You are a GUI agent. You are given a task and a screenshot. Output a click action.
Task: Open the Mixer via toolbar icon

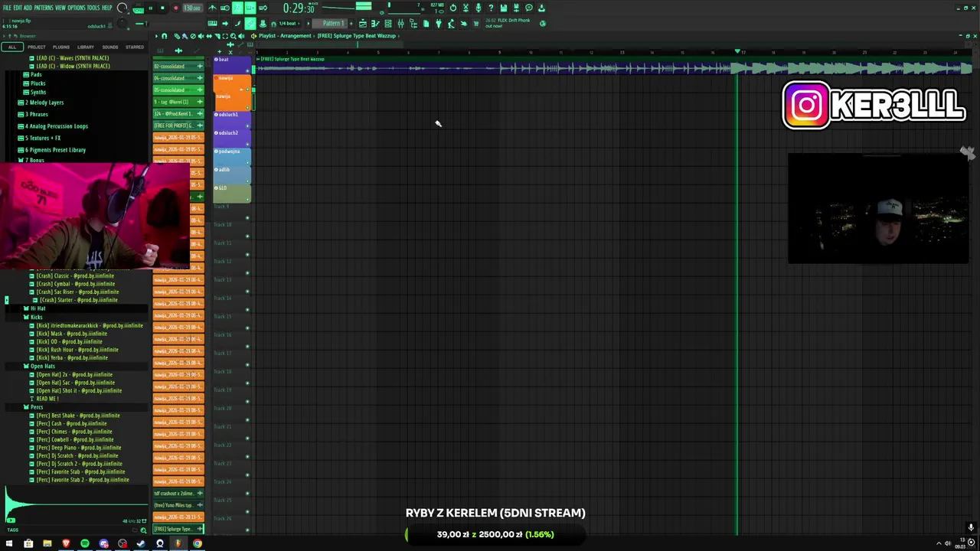[400, 23]
